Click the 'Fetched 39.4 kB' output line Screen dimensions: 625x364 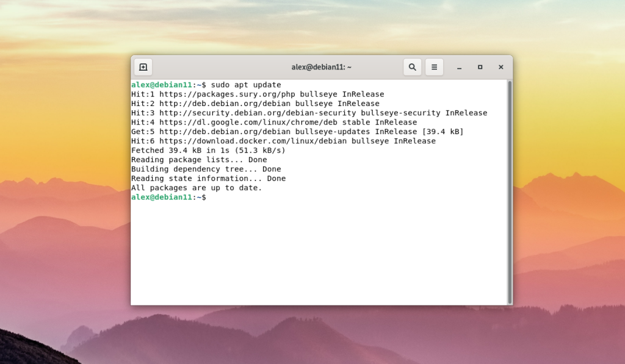209,151
